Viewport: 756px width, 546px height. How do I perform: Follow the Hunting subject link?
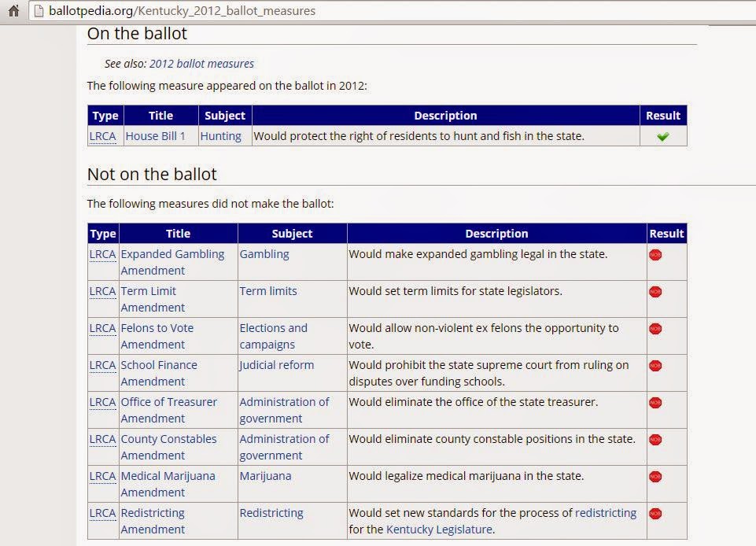pos(220,136)
